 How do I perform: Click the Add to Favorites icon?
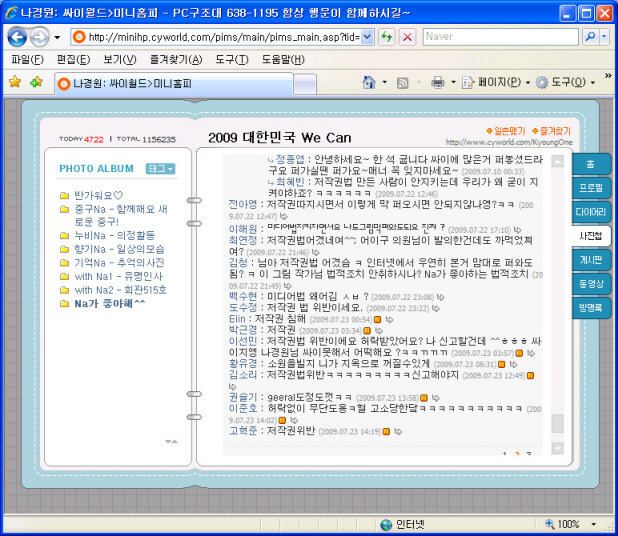pos(36,82)
